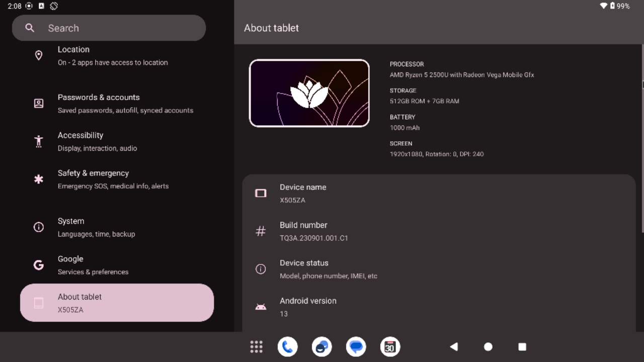Open Passwords & accounts settings
Screen dimensions: 644x362
117,103
